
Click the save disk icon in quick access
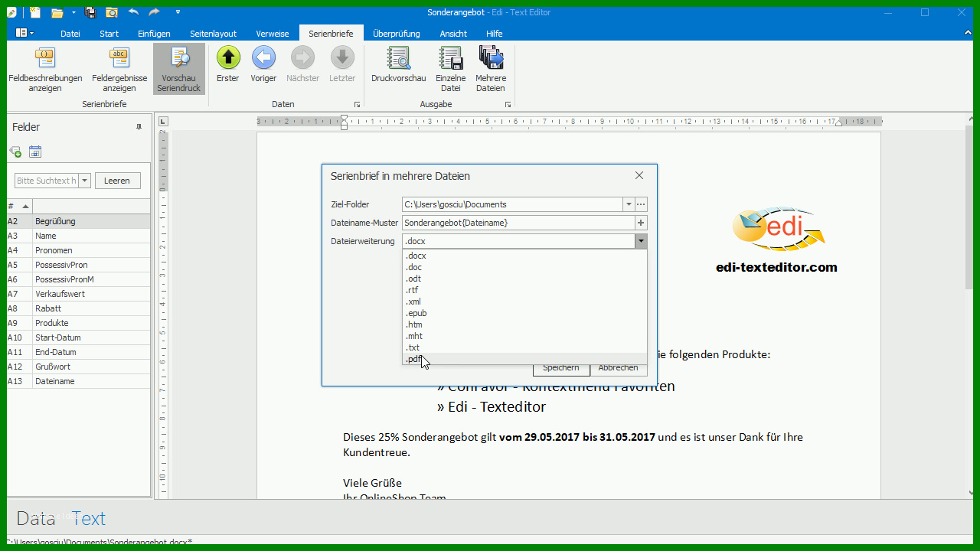point(90,12)
